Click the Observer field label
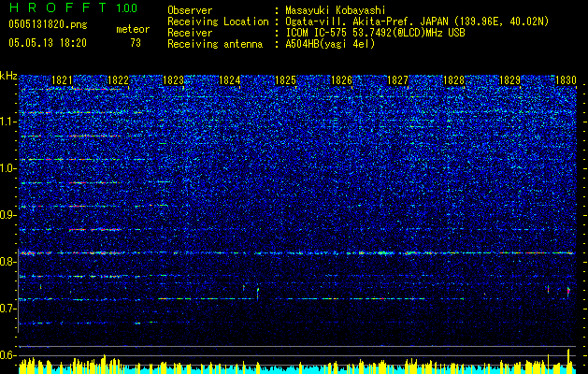588x374 pixels. click(x=190, y=10)
